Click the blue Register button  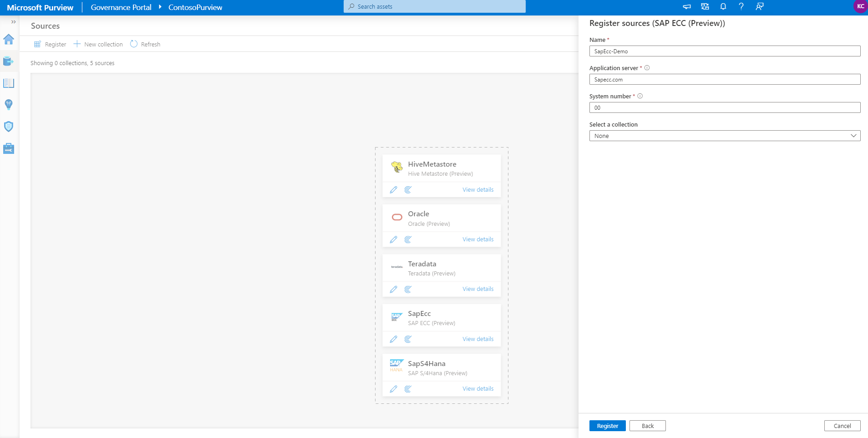607,426
